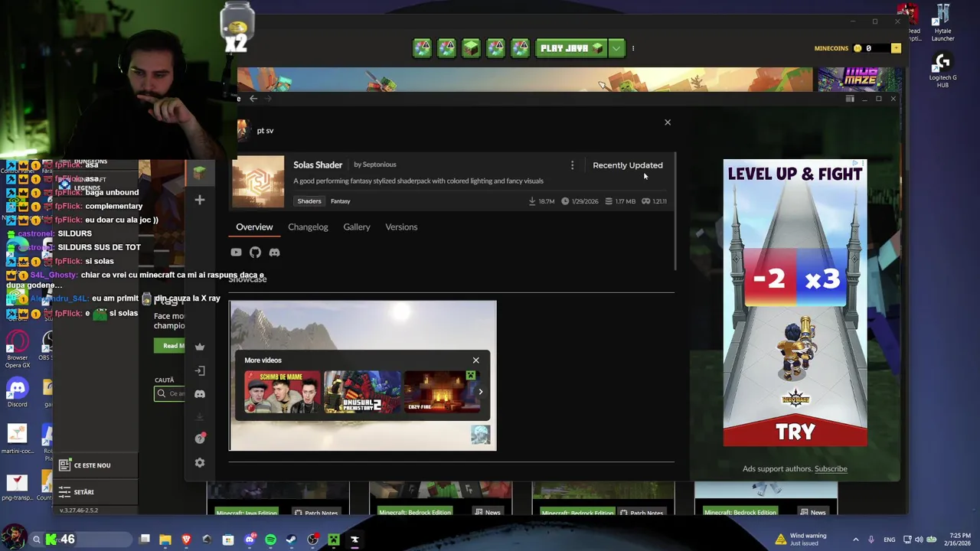Show hidden system tray icons
This screenshot has height=551, width=980.
[856, 540]
